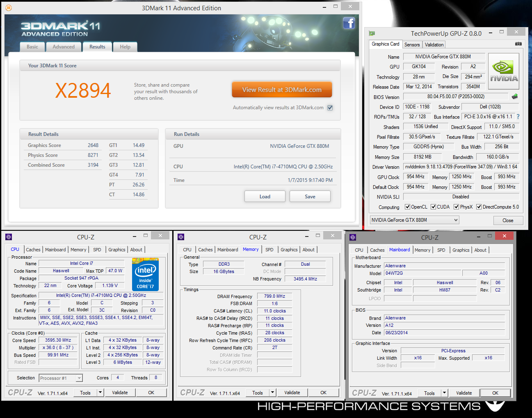Click View Result at 3DMark.com button
The width and height of the screenshot is (532, 418).
pos(282,90)
